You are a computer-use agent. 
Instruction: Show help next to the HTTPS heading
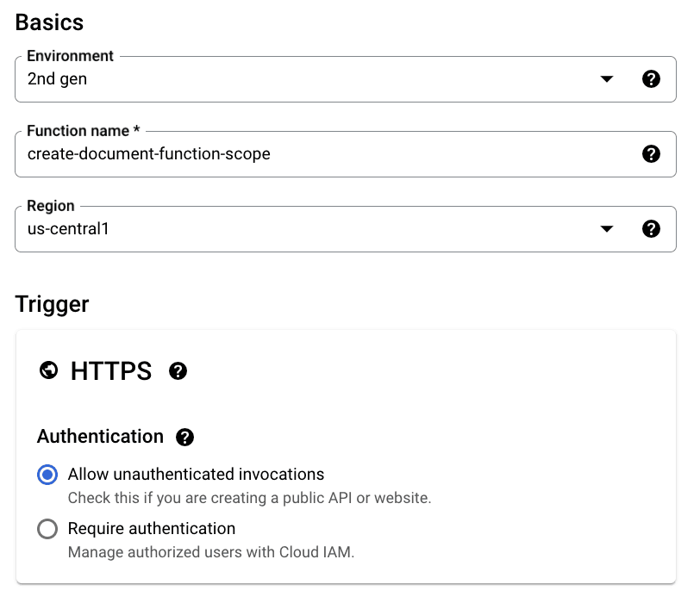[x=178, y=371]
